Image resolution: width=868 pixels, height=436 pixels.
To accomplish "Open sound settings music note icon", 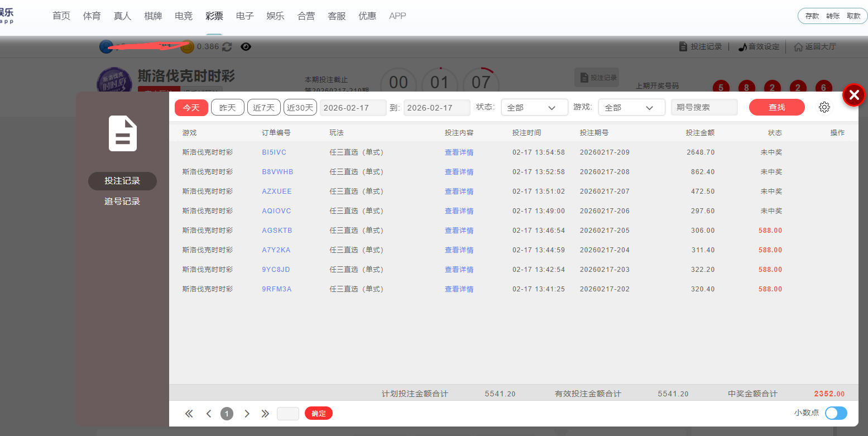I will tap(742, 47).
